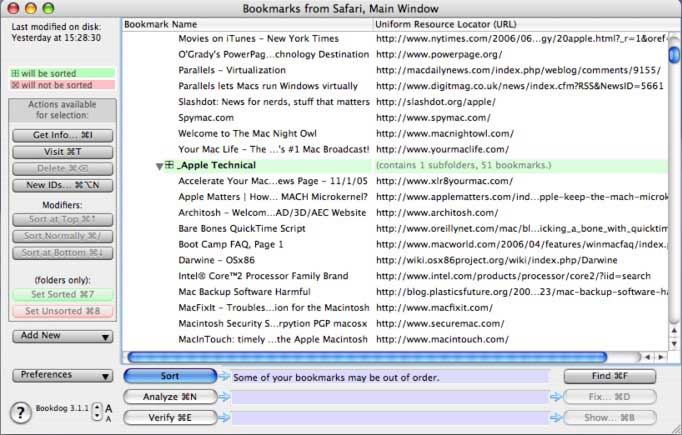Click the http://www.macfixit.com/ URL cell
Viewport: 682px width, 435px height.
click(435, 308)
